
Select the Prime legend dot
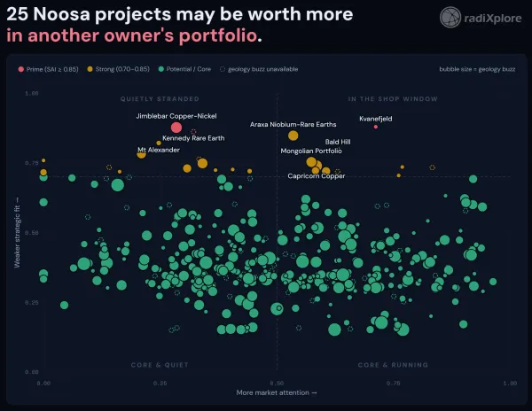21,69
